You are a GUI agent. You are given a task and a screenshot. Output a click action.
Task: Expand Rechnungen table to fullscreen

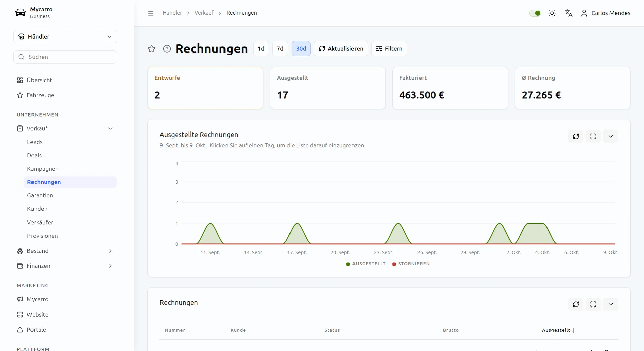pyautogui.click(x=593, y=304)
